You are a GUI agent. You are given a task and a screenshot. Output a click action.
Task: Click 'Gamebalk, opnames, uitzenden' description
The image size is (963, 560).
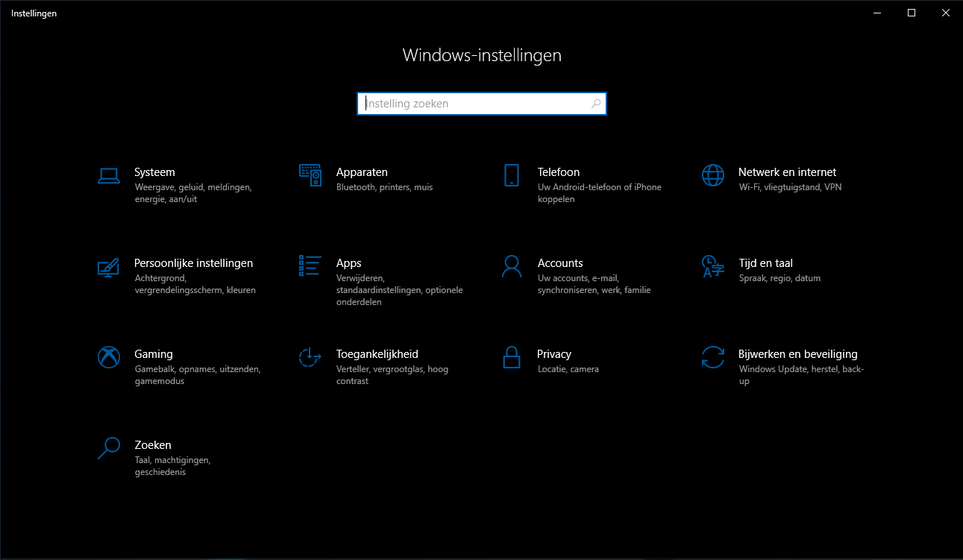[x=198, y=375]
